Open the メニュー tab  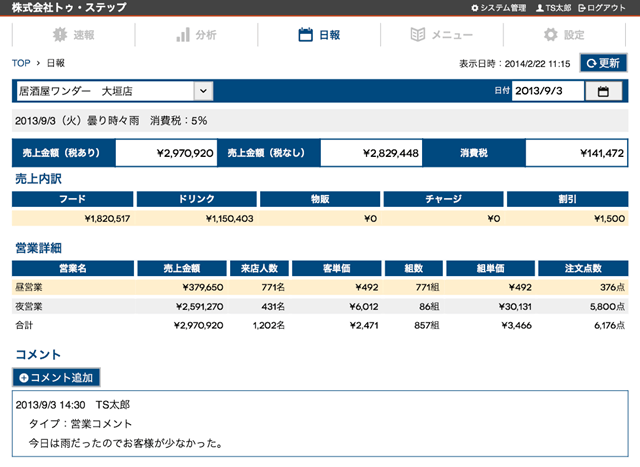tap(442, 35)
